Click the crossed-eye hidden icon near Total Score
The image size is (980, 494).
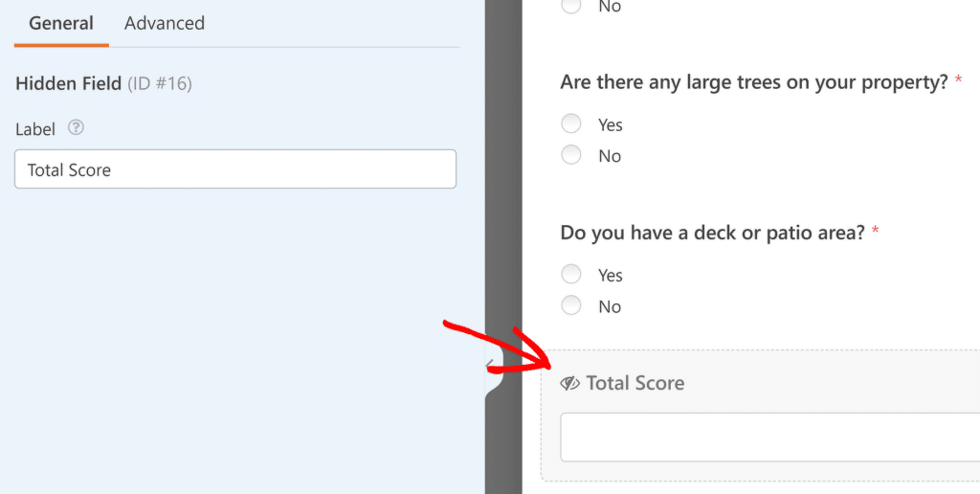(x=570, y=383)
